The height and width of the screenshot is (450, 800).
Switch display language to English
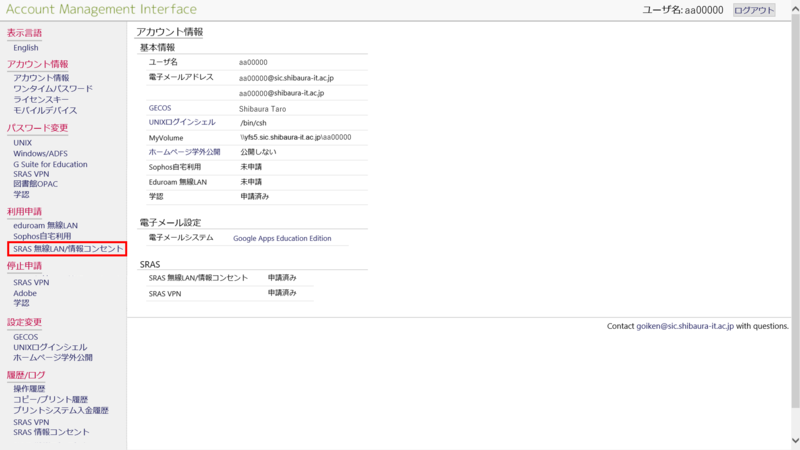click(26, 48)
